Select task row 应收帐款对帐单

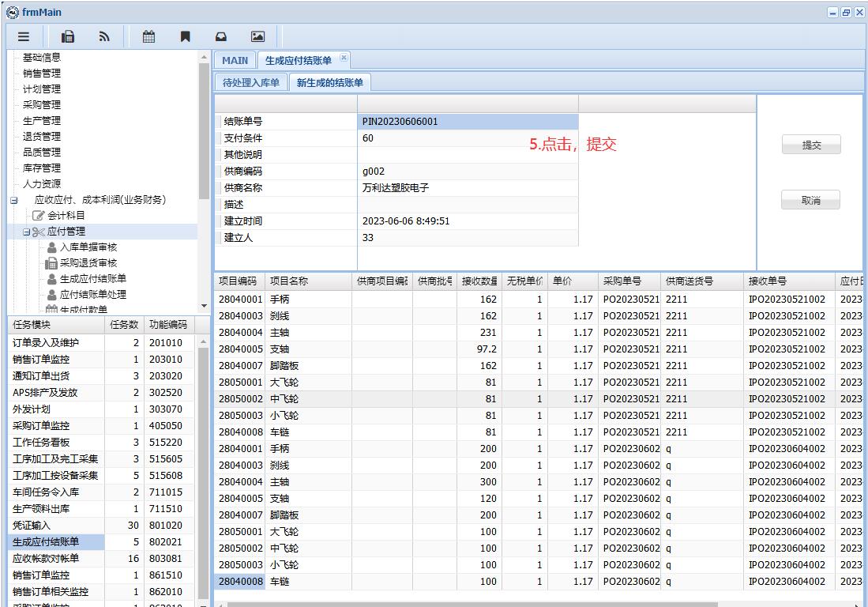103,559
